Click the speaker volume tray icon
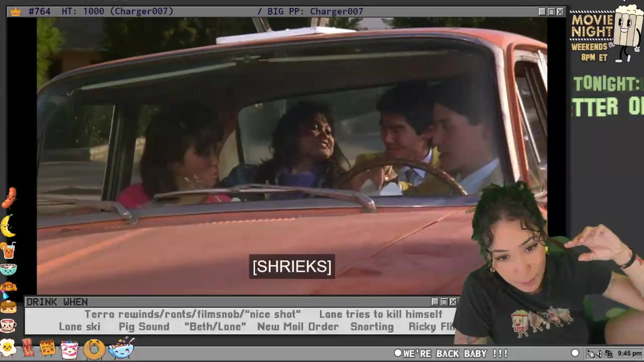 tap(599, 354)
